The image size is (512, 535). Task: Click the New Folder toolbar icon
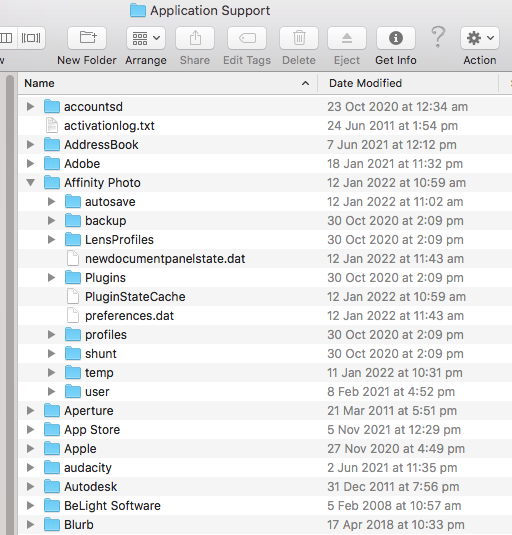click(87, 38)
